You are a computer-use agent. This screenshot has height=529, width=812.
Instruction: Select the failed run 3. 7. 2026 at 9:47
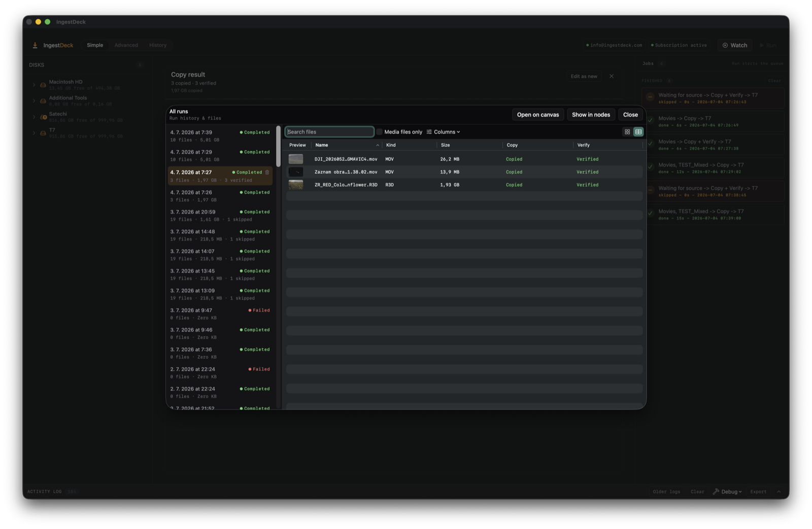click(x=220, y=314)
